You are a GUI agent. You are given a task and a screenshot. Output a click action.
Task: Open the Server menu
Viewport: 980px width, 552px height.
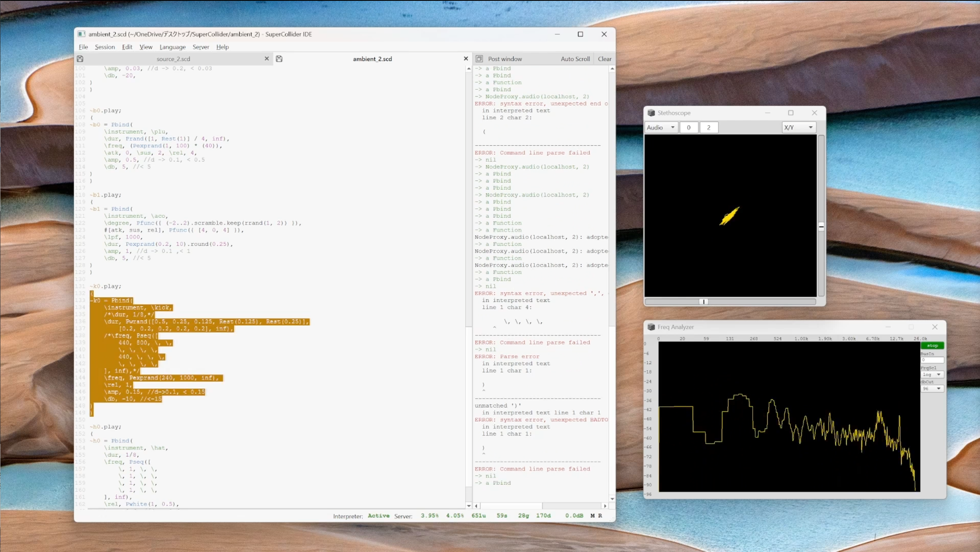(x=201, y=47)
